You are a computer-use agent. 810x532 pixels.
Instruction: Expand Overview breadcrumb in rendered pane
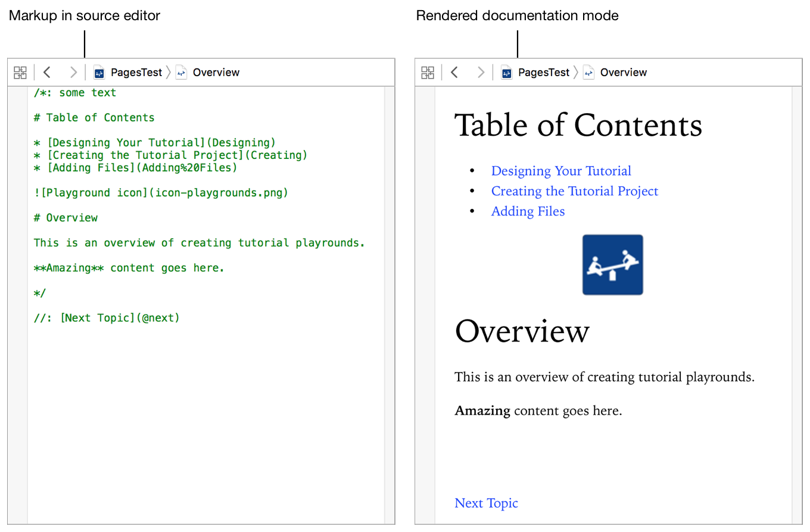pyautogui.click(x=624, y=73)
